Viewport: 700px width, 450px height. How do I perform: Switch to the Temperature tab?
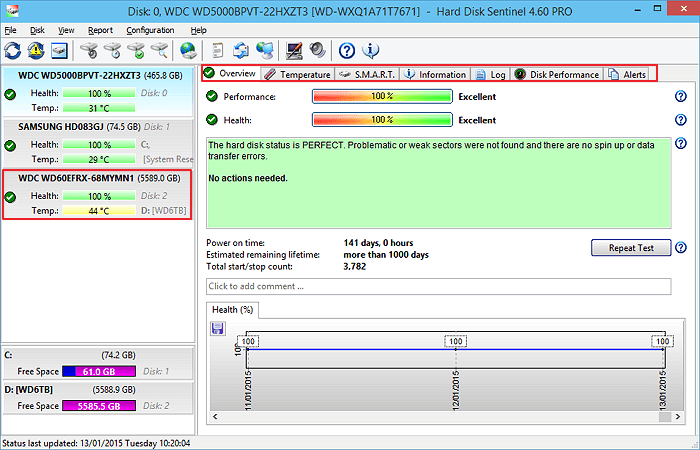tap(297, 74)
